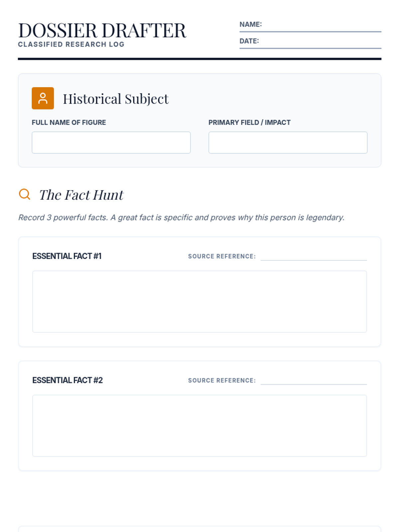
Task: Click the Dossier Drafter title
Action: (102, 31)
